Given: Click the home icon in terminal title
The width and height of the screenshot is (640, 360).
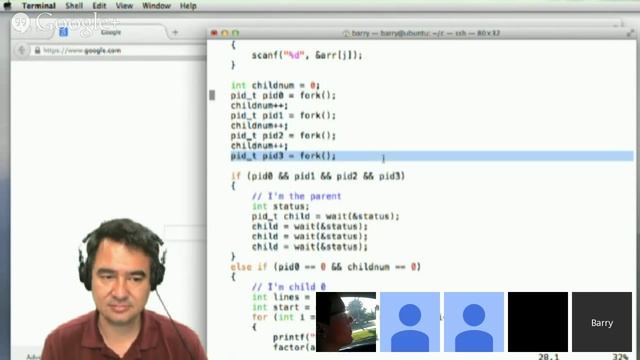Looking at the screenshot, I should (347, 33).
